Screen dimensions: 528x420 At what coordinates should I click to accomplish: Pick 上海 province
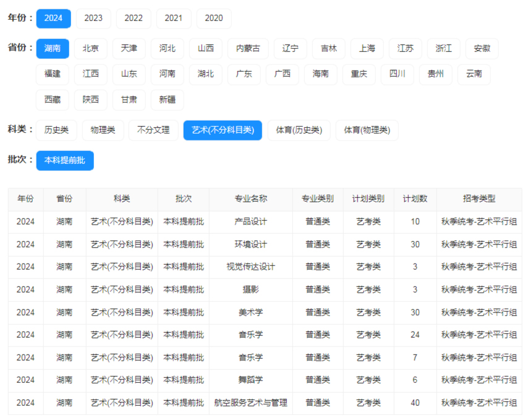367,48
